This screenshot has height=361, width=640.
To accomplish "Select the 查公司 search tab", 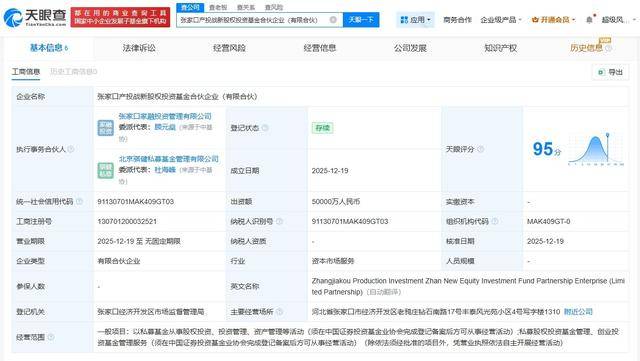I will pyautogui.click(x=190, y=7).
